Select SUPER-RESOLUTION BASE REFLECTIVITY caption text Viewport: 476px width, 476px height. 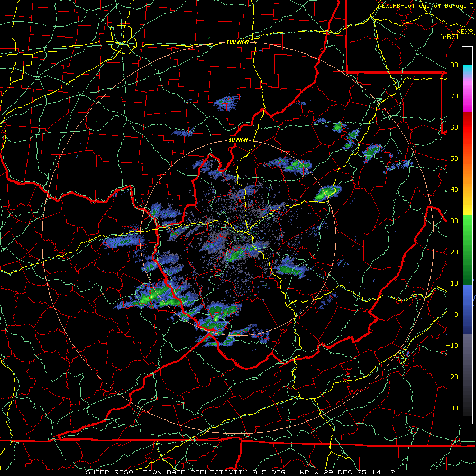(167, 472)
